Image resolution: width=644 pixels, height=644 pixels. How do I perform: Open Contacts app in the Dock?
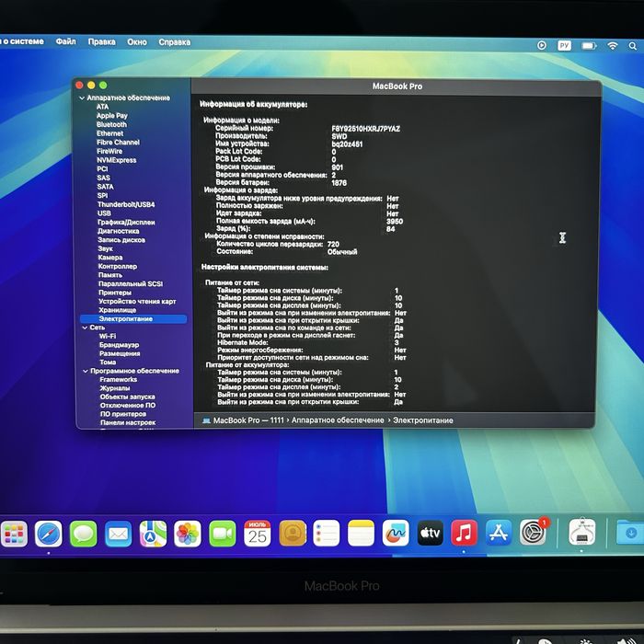(x=293, y=534)
